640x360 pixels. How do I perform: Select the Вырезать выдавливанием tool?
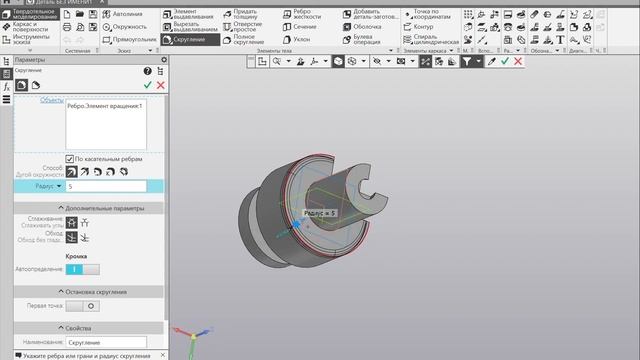(x=190, y=27)
